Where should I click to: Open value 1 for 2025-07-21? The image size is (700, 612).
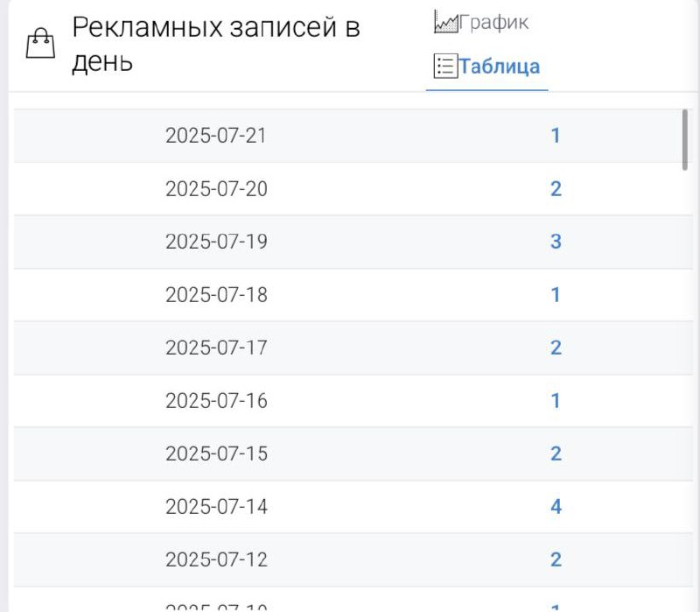[555, 136]
